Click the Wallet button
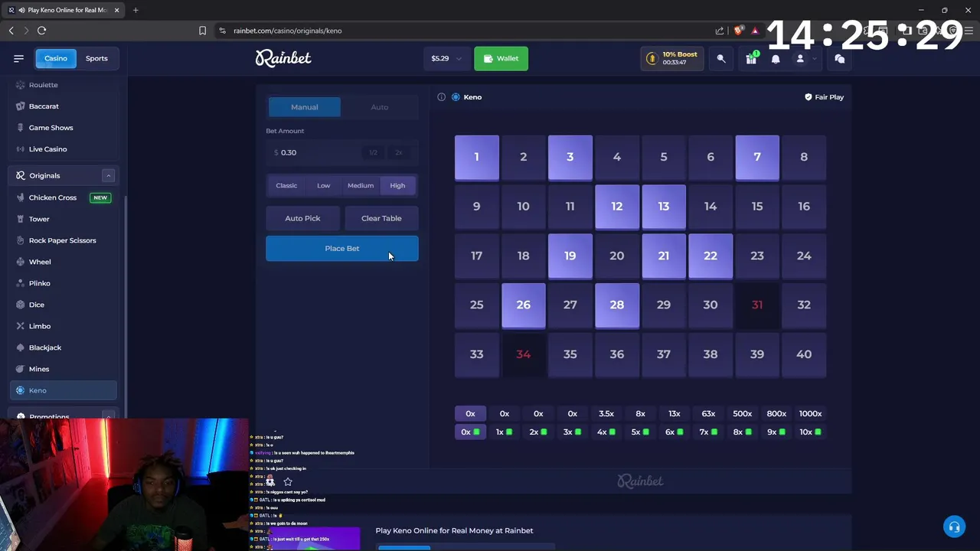This screenshot has height=551, width=980. pos(501,58)
